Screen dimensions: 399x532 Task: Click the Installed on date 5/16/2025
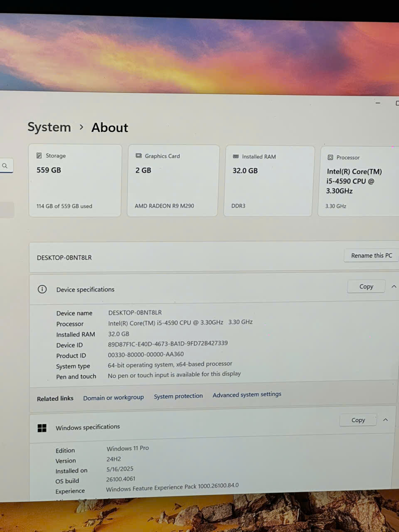point(120,469)
